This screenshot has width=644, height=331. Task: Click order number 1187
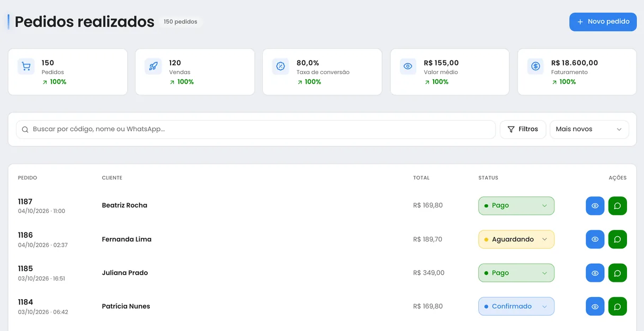point(25,202)
